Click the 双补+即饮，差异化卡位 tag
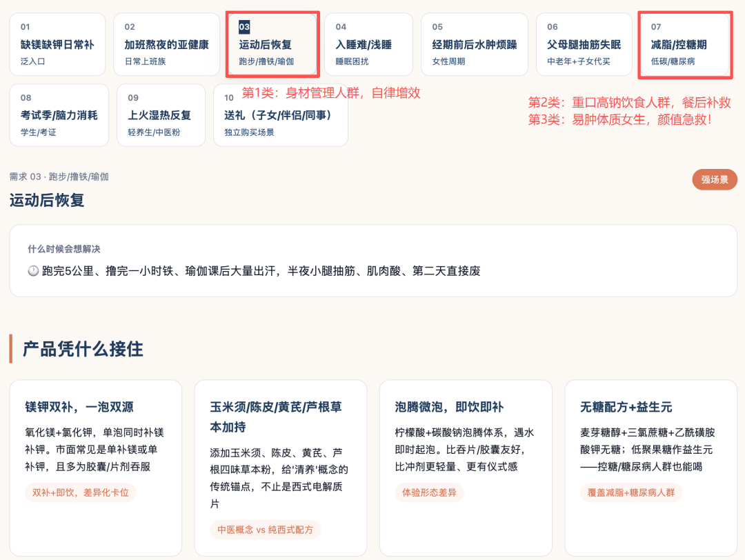Image resolution: width=745 pixels, height=560 pixels. tap(80, 492)
